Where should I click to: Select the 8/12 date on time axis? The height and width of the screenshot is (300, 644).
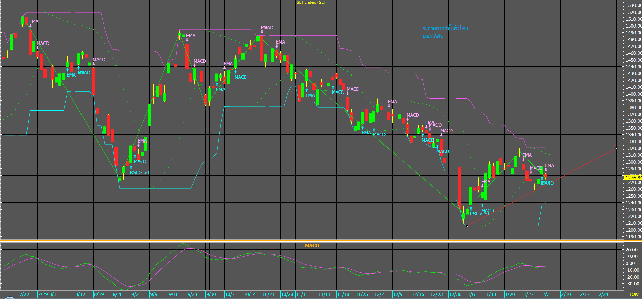[x=80, y=294]
